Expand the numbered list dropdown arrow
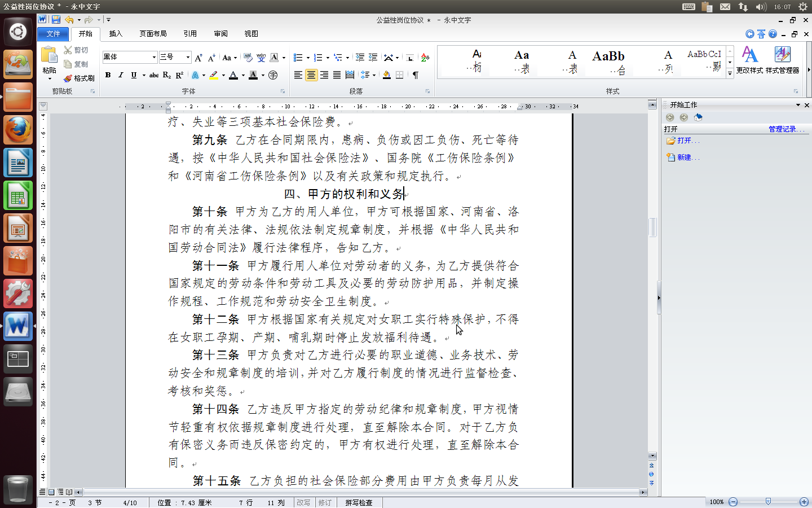This screenshot has height=508, width=812. (x=328, y=58)
